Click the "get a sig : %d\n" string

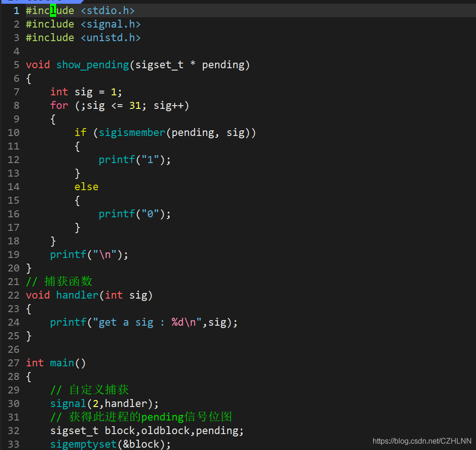coord(147,322)
